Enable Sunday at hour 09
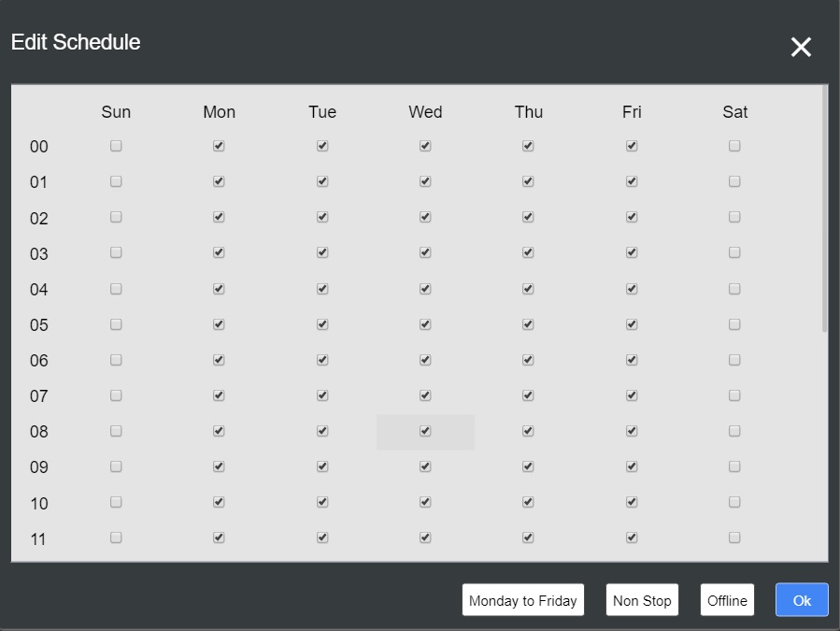 point(116,466)
